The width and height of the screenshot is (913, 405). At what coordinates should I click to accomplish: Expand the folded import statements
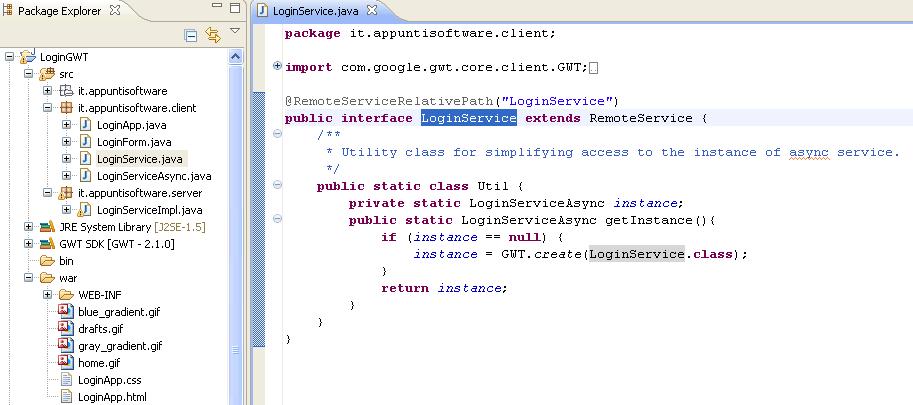pos(277,66)
